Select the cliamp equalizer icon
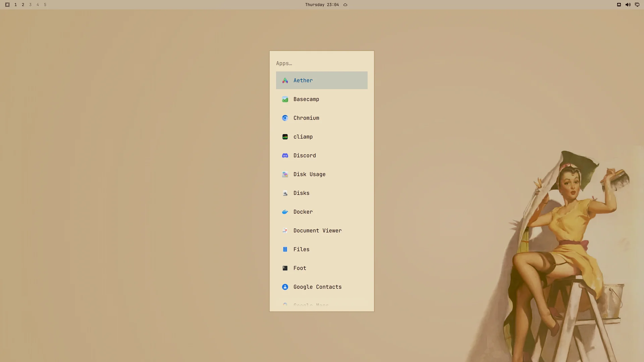This screenshot has width=644, height=362. pos(285,137)
